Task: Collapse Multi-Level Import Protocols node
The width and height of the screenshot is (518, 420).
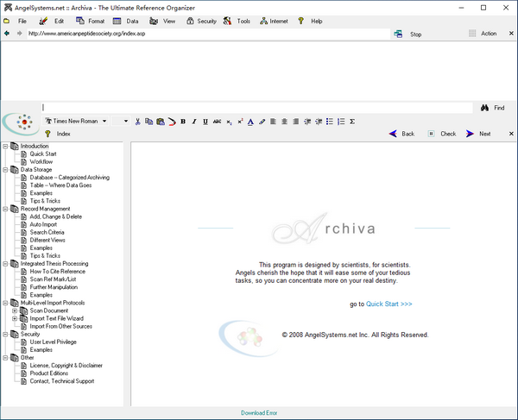Action: coord(5,303)
